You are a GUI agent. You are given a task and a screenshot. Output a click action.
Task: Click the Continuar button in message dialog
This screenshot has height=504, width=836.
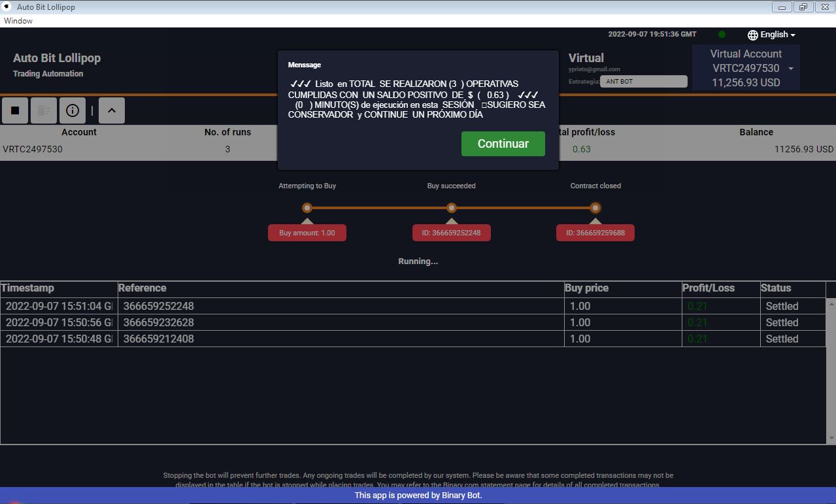click(503, 144)
